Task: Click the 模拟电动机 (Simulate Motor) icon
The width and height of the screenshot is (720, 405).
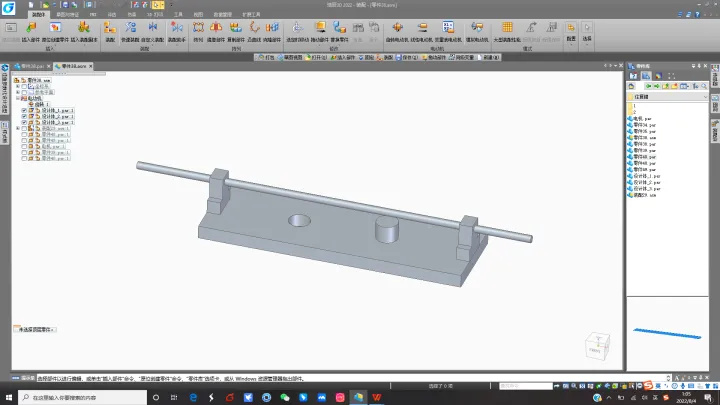Action: pyautogui.click(x=477, y=32)
